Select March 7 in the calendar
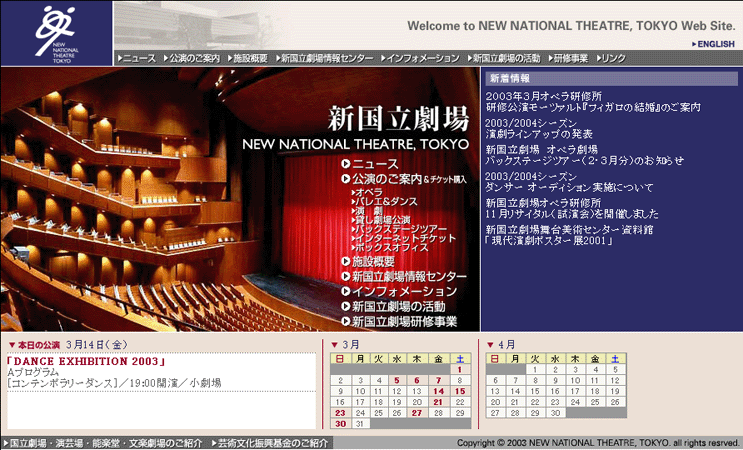This screenshot has width=743, height=450. coord(438,380)
